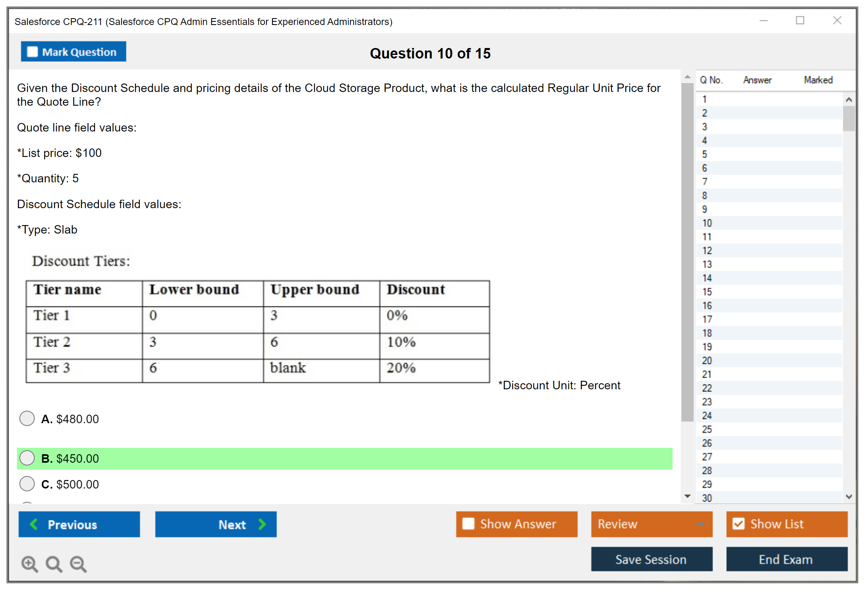The width and height of the screenshot is (868, 593).
Task: Click the End Exam button
Action: 786,559
